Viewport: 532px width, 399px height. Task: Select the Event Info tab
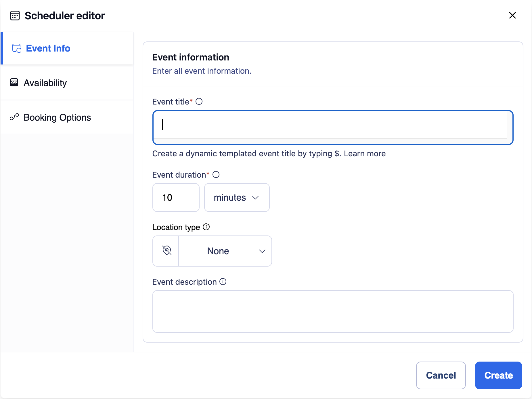[x=48, y=48]
